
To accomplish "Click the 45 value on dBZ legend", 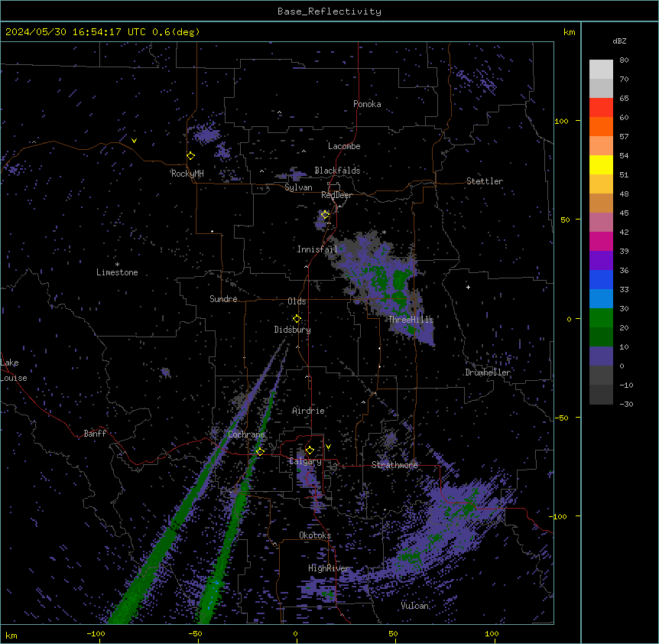I will pyautogui.click(x=624, y=213).
